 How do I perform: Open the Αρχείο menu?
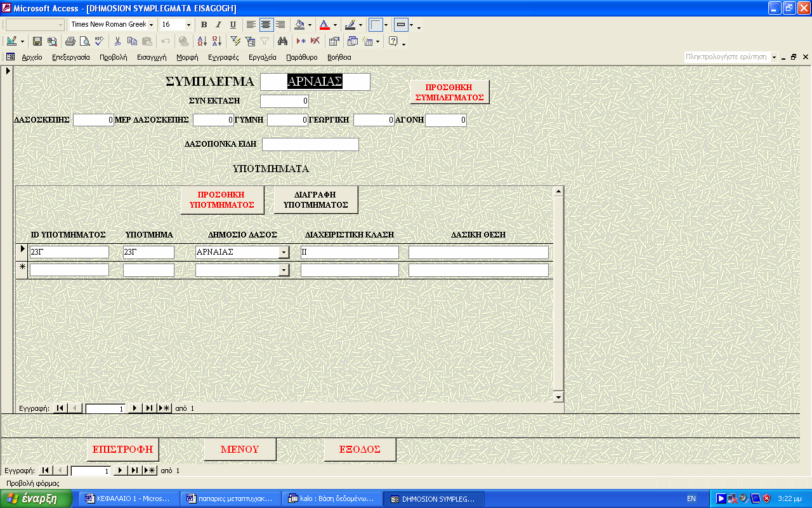click(x=32, y=57)
